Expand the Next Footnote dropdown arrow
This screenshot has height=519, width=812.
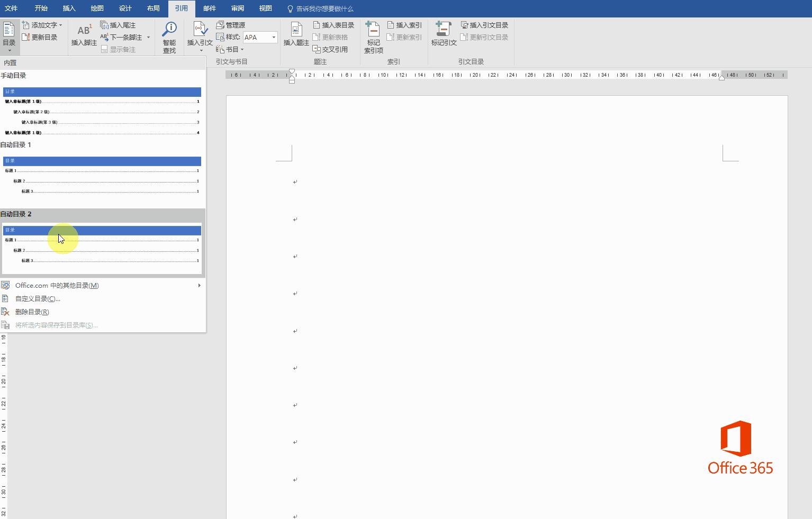148,37
